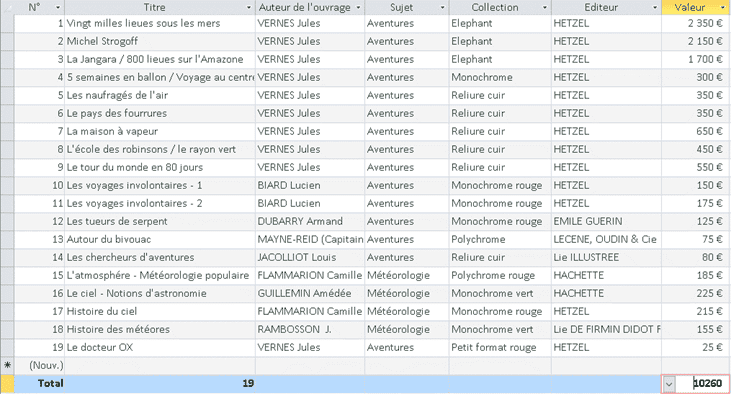
Task: Click editor Lie ILLUSTREE
Action: click(x=586, y=257)
